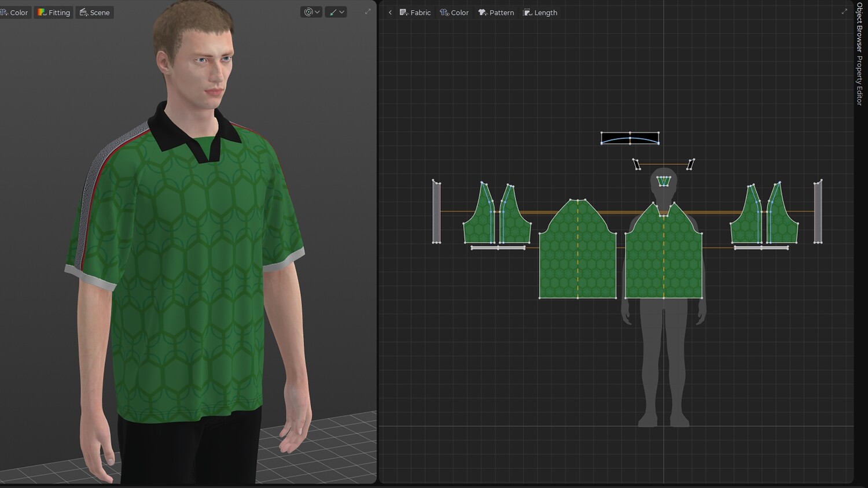
Task: Open the Property Editor side tab
Action: (x=860, y=80)
